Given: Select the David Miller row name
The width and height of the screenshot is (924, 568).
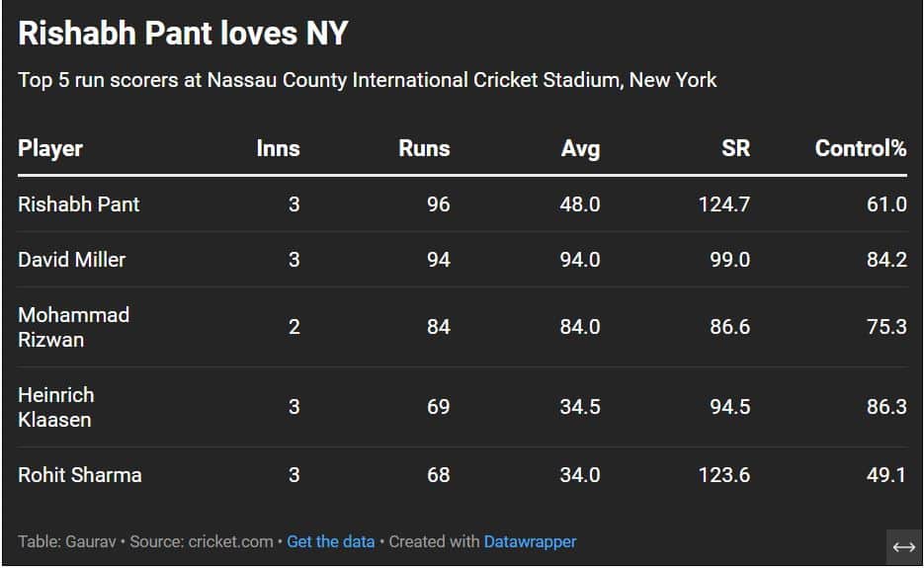Looking at the screenshot, I should (72, 260).
